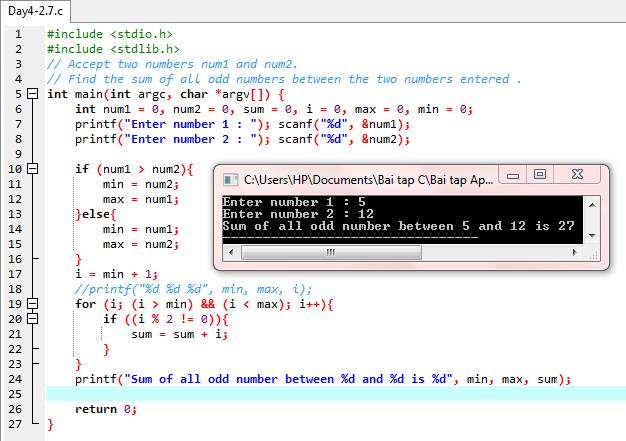Click 'min = num2;' on line 11
This screenshot has width=626, height=441.
point(141,184)
